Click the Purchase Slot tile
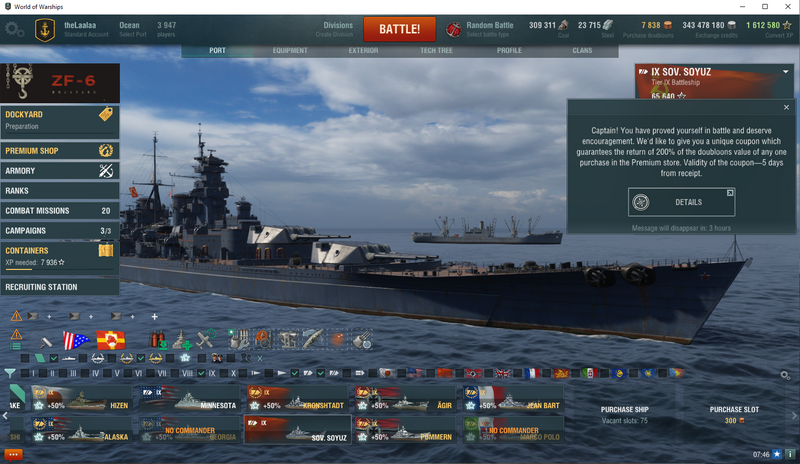Viewport: 800px width, 464px height. coord(734,415)
